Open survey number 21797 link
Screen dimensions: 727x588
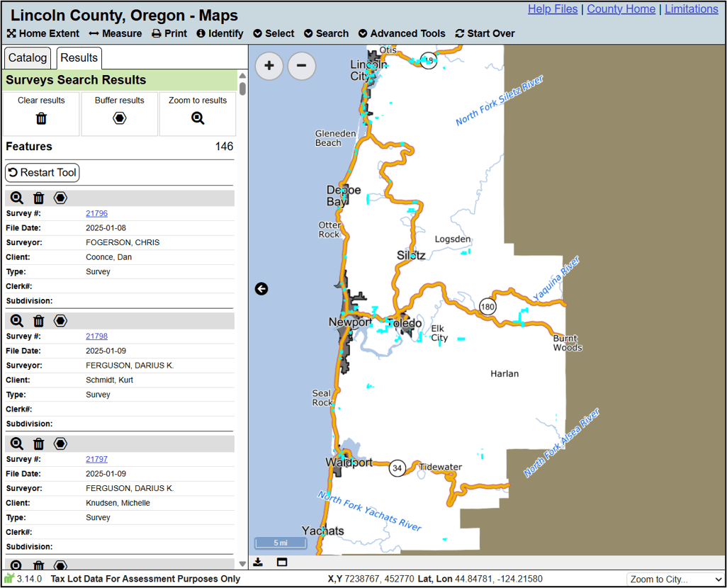tap(96, 459)
